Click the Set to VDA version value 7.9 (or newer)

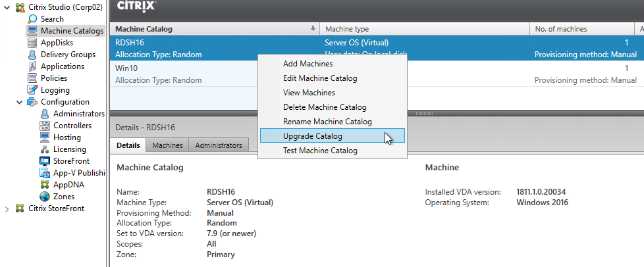pos(232,233)
